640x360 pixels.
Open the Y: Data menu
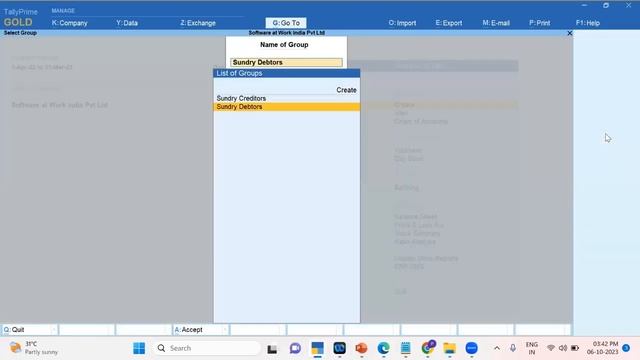(127, 23)
